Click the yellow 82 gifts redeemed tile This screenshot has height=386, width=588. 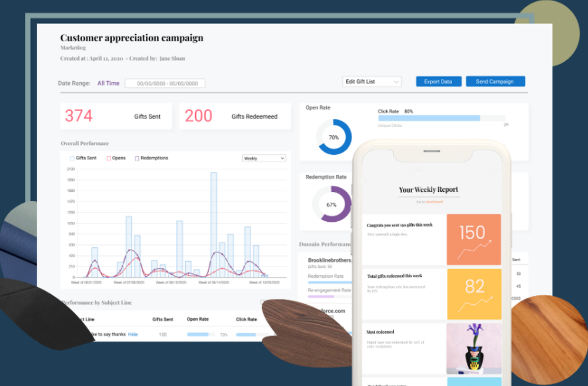(x=474, y=294)
